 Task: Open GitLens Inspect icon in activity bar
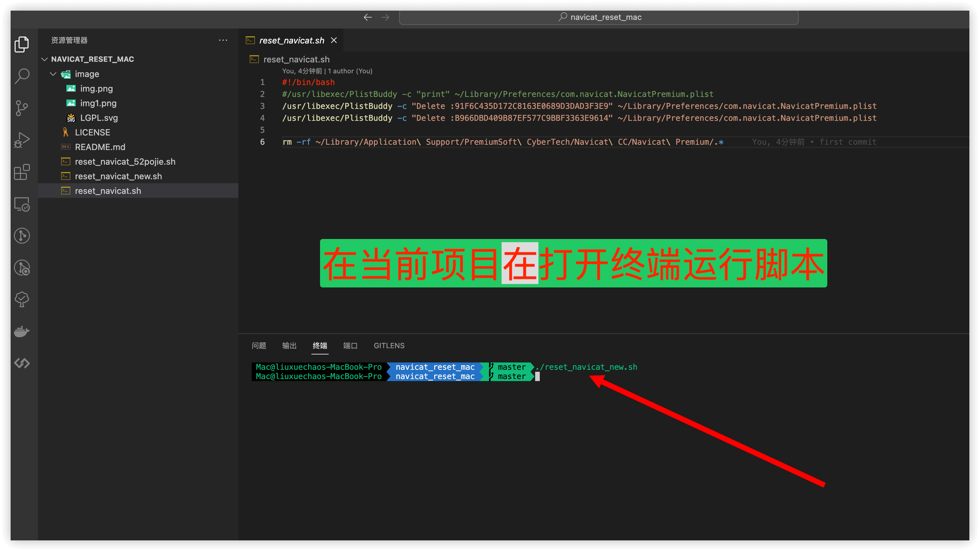(x=22, y=268)
